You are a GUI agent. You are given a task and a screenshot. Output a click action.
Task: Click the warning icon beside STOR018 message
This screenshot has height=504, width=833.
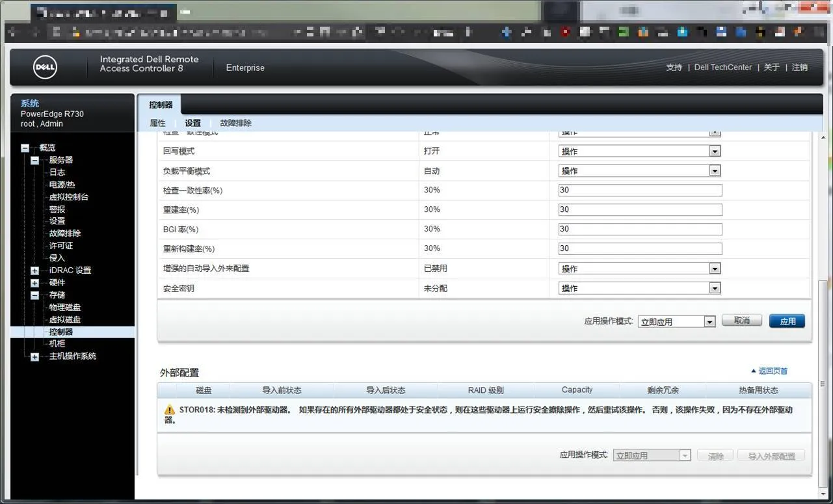pos(170,410)
